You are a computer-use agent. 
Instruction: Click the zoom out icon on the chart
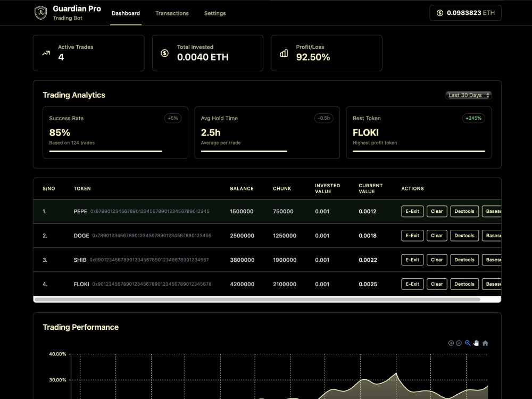(x=458, y=343)
